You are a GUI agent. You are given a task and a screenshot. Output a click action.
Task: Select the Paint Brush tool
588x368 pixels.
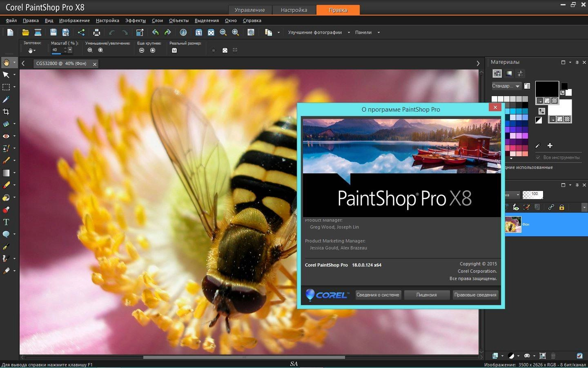[6, 161]
